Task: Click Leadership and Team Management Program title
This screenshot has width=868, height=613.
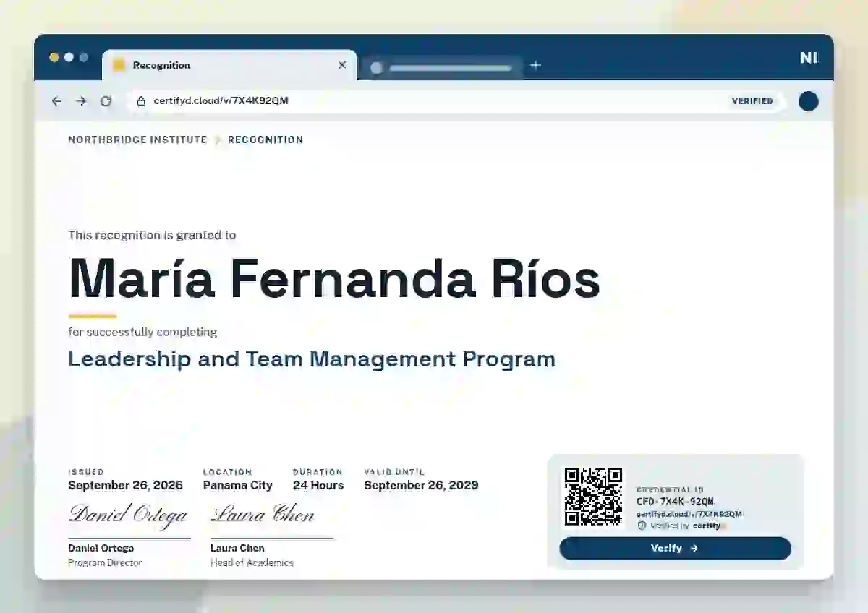Action: [x=312, y=359]
